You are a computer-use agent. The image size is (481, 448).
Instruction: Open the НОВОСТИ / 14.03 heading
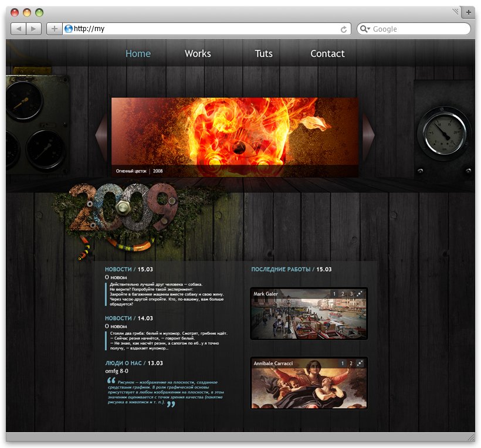click(129, 318)
